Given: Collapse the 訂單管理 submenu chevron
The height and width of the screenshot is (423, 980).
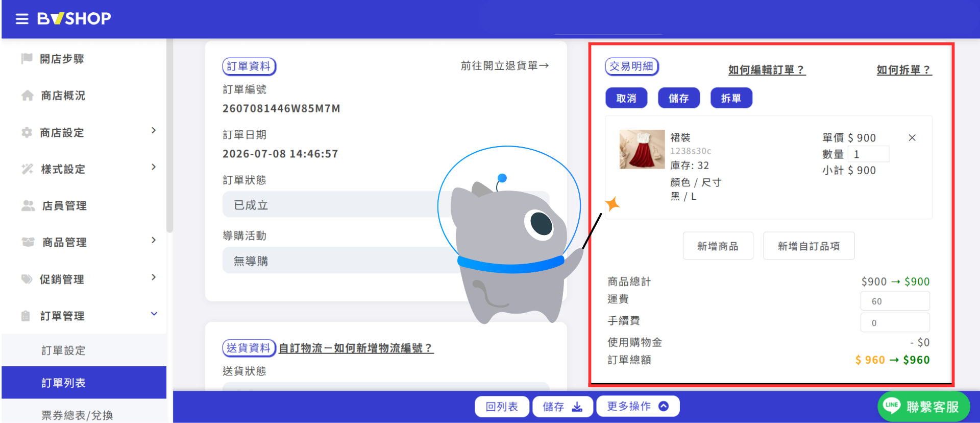Looking at the screenshot, I should pos(154,314).
